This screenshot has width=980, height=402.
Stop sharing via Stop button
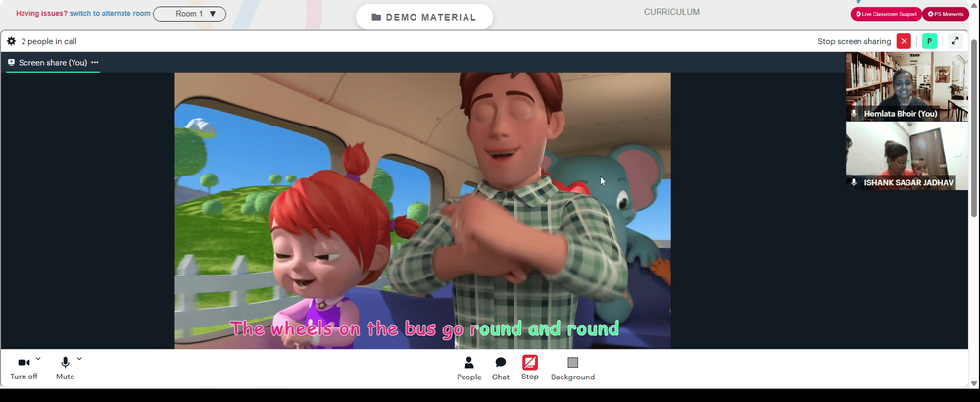coord(530,369)
